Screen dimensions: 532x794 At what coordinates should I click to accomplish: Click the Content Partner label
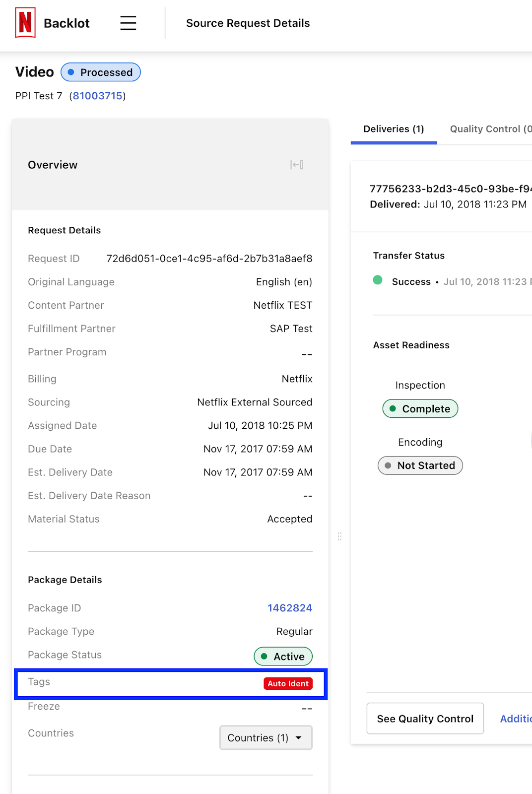click(x=66, y=305)
